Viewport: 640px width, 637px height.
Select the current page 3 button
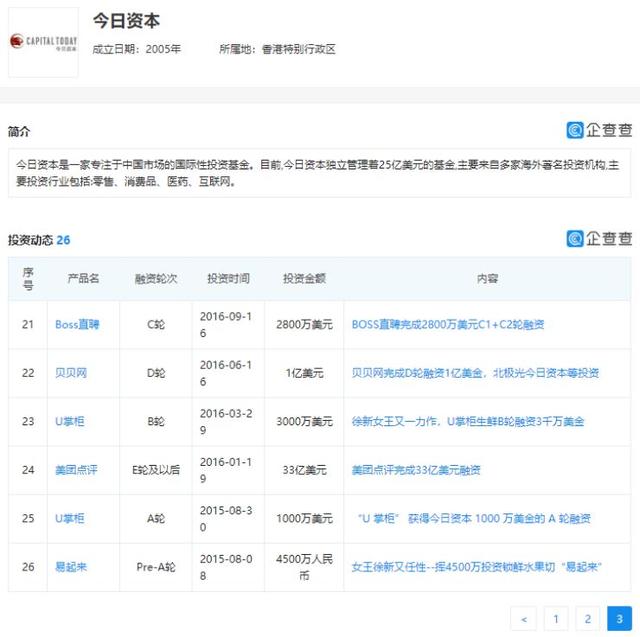(x=619, y=619)
